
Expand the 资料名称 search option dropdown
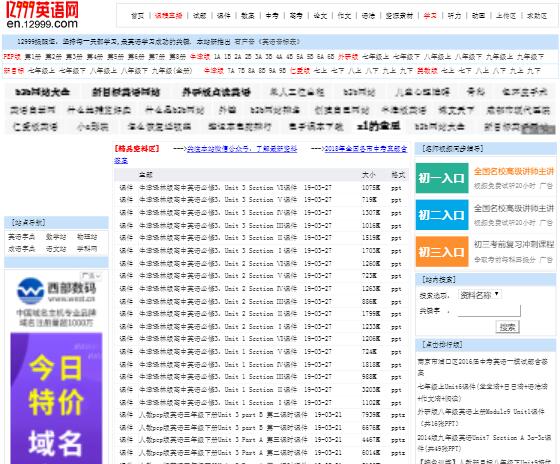tap(480, 295)
